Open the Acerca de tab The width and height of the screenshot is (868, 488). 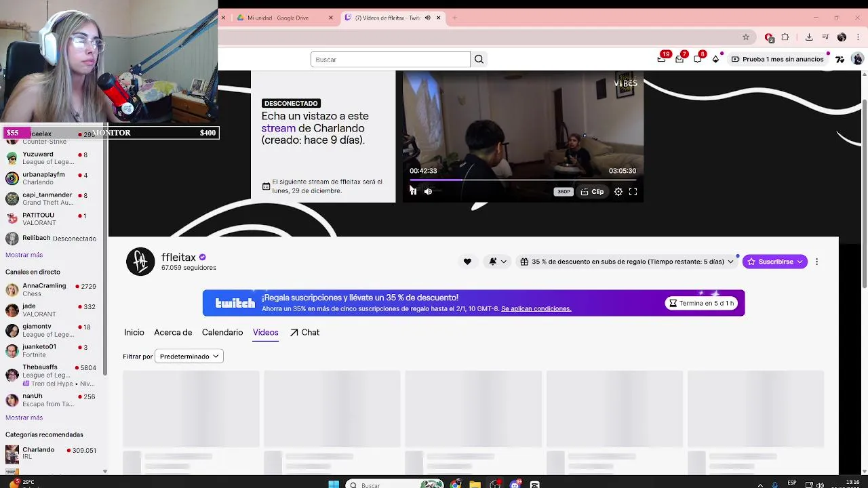(x=173, y=332)
